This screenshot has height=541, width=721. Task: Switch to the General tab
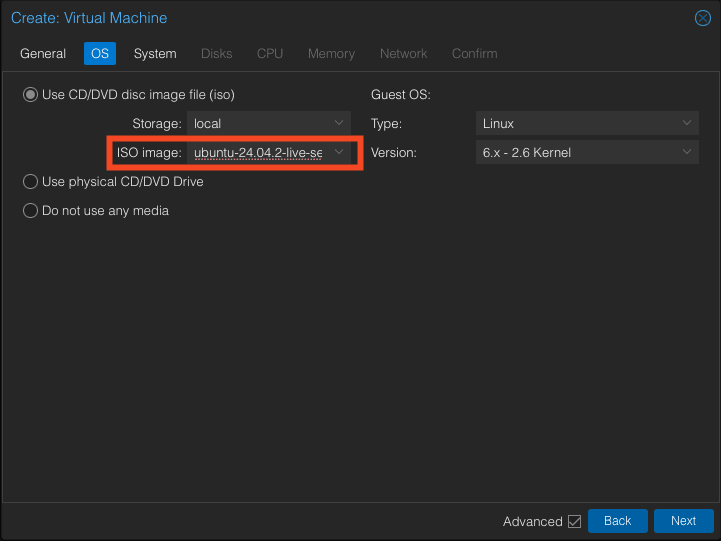[x=43, y=54]
